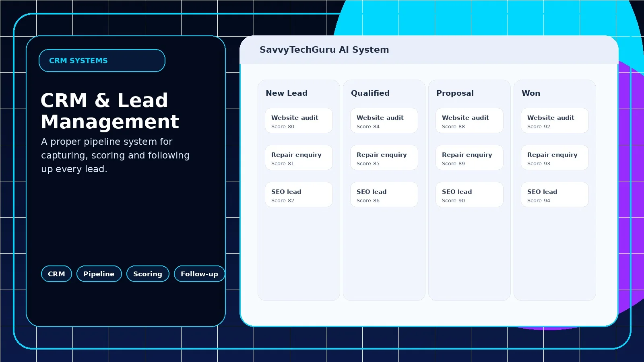Select the Pipeline tag pill
Screen dimensions: 644x362
(99, 274)
